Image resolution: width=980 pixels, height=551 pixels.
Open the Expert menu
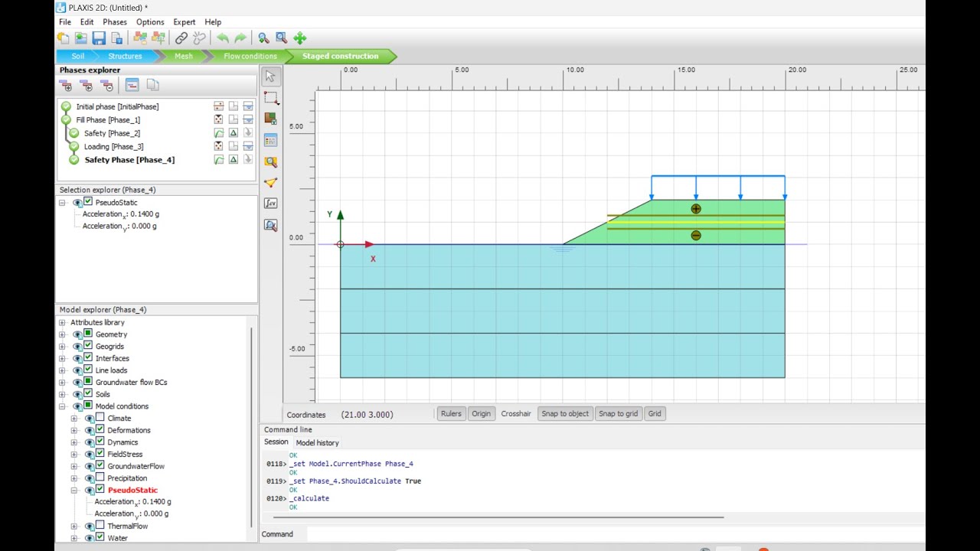click(x=185, y=22)
